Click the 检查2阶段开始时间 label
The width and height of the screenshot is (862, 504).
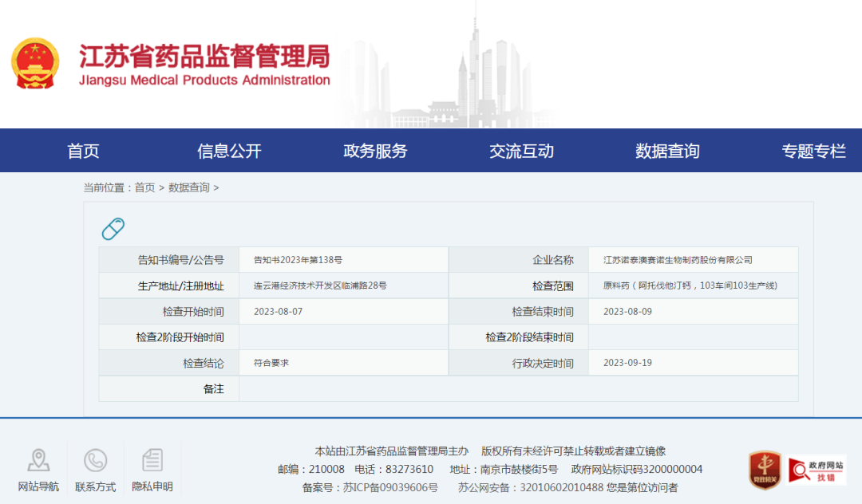(180, 337)
